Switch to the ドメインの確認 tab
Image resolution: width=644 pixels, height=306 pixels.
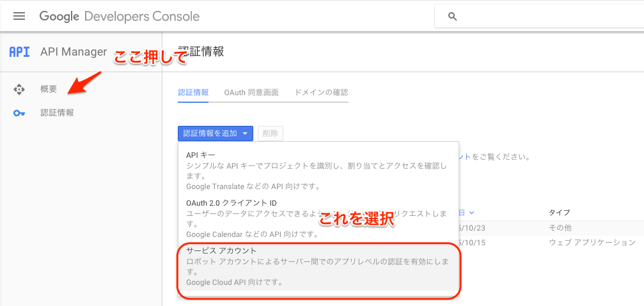coord(321,92)
